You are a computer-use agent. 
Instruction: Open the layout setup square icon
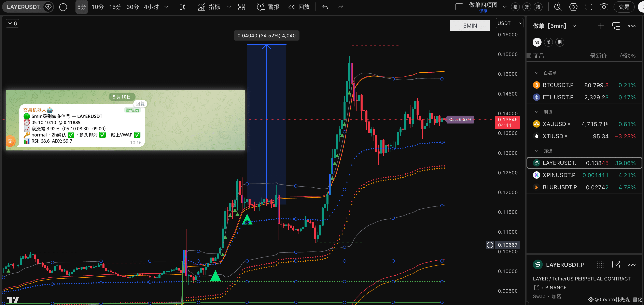[459, 7]
